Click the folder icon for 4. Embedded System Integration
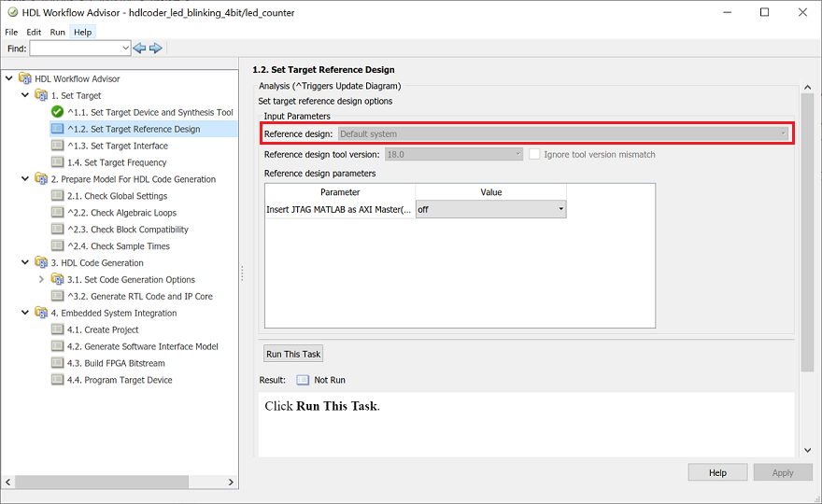Screen dimensions: 822x504 coord(41,313)
